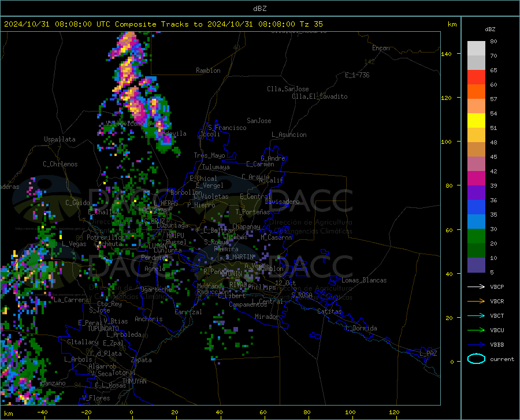Click the Encon label at upper right

tap(381, 48)
